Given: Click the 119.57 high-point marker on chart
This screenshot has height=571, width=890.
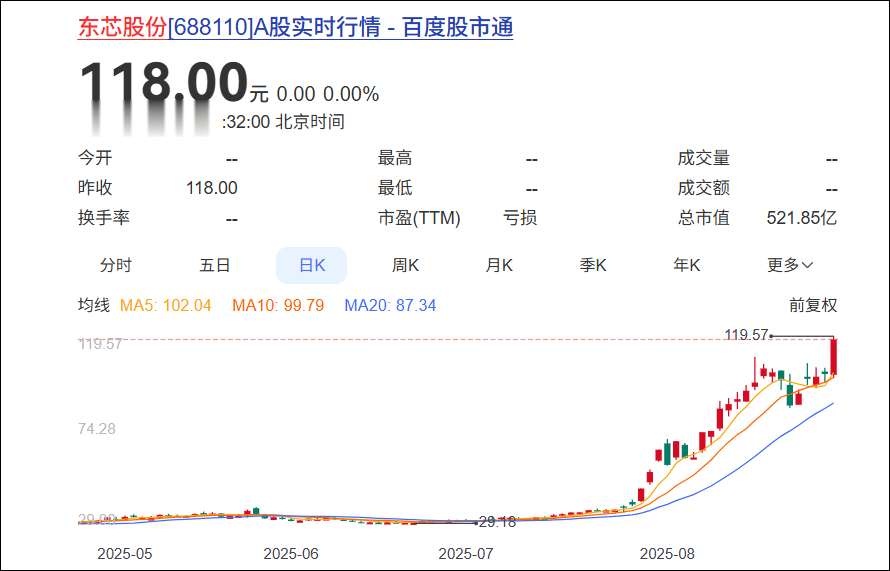Looking at the screenshot, I should tap(746, 335).
